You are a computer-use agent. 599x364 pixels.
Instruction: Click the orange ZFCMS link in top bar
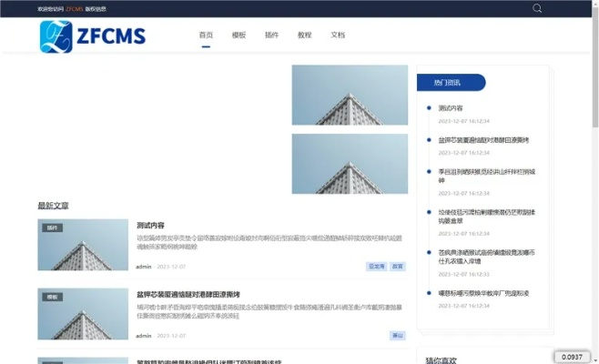point(75,8)
